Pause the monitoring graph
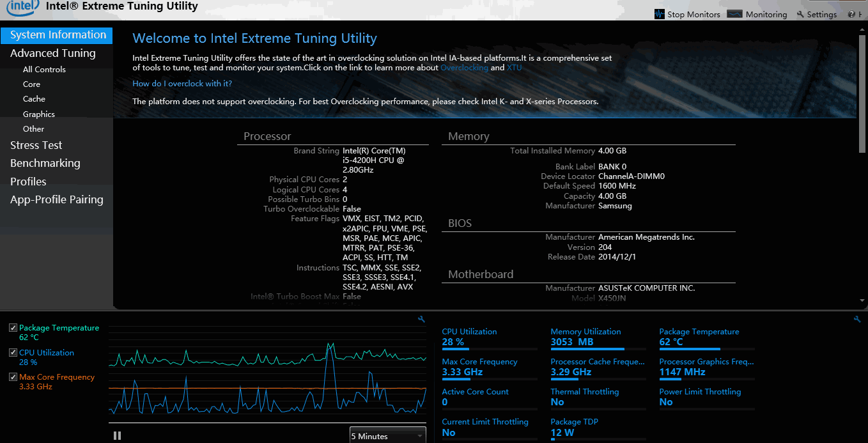Screen dimensions: 868x443 [117, 435]
